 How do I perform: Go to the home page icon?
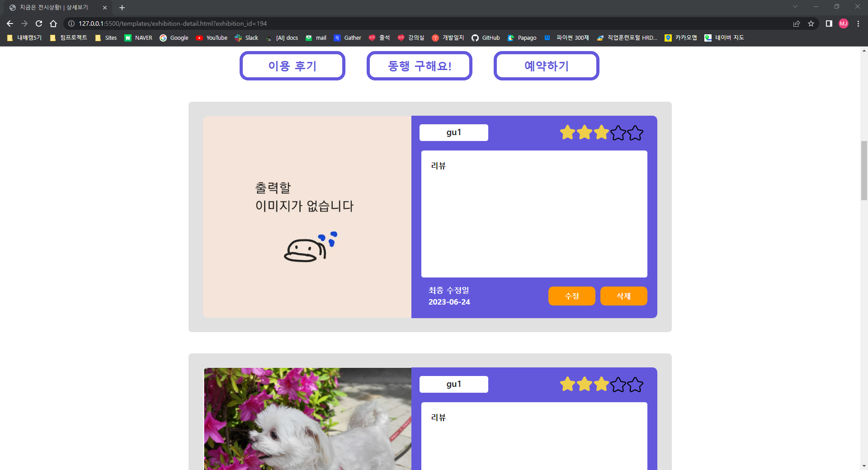pos(53,23)
